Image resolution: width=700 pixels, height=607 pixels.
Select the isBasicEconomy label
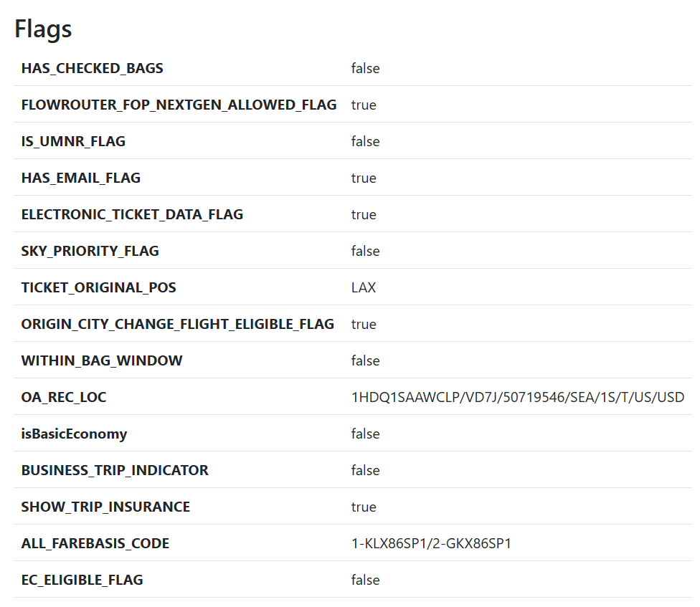(74, 434)
